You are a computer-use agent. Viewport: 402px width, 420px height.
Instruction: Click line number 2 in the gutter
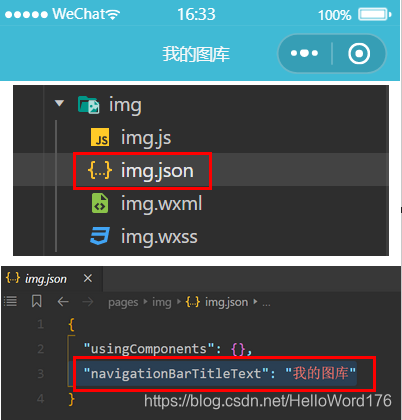coord(40,349)
